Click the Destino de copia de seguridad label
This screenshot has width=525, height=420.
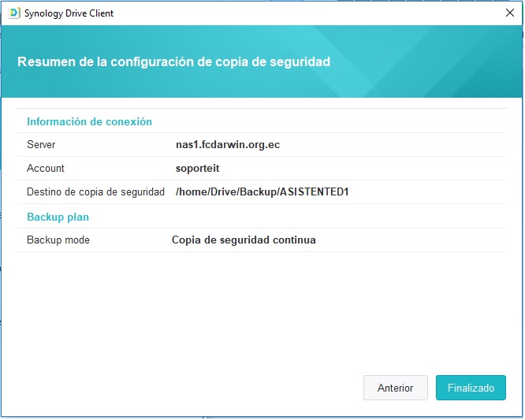pyautogui.click(x=95, y=192)
